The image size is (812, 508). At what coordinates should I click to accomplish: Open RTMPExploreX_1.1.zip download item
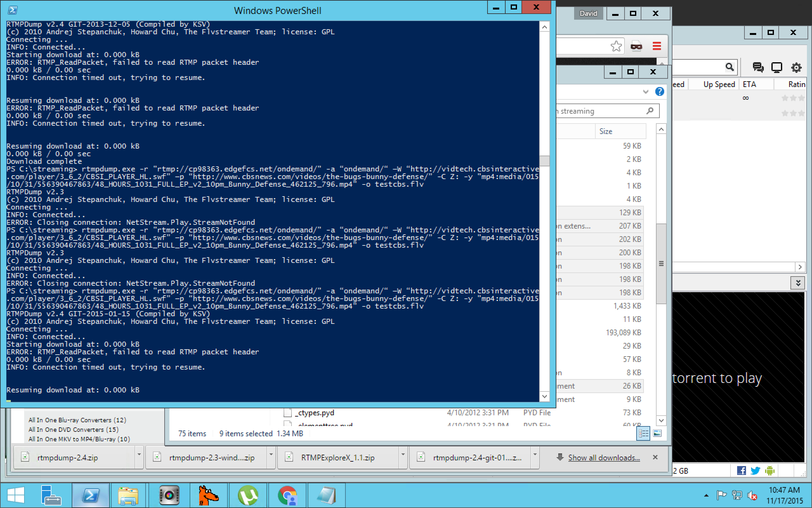[338, 457]
